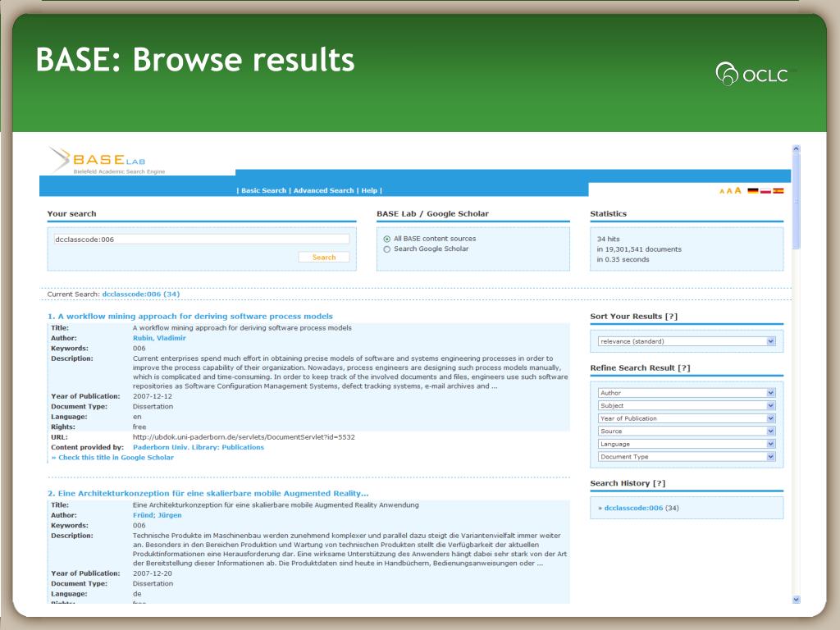Click the date 2007-12-20

152,573
